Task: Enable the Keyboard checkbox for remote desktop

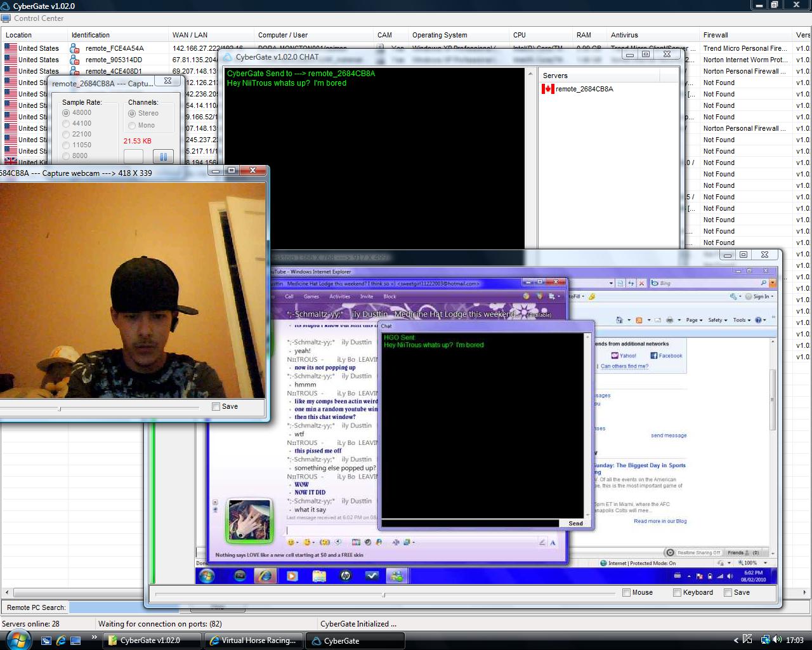Action: tap(677, 592)
